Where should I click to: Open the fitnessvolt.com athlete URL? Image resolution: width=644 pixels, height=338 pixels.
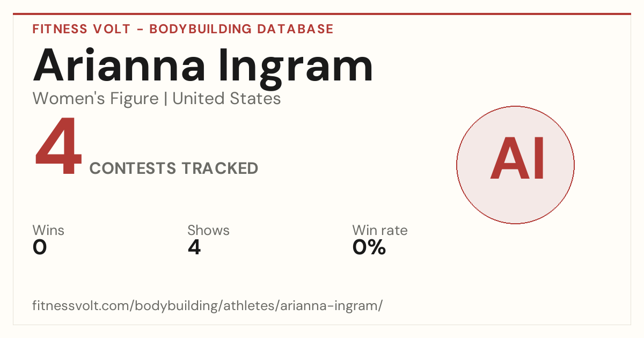click(208, 306)
